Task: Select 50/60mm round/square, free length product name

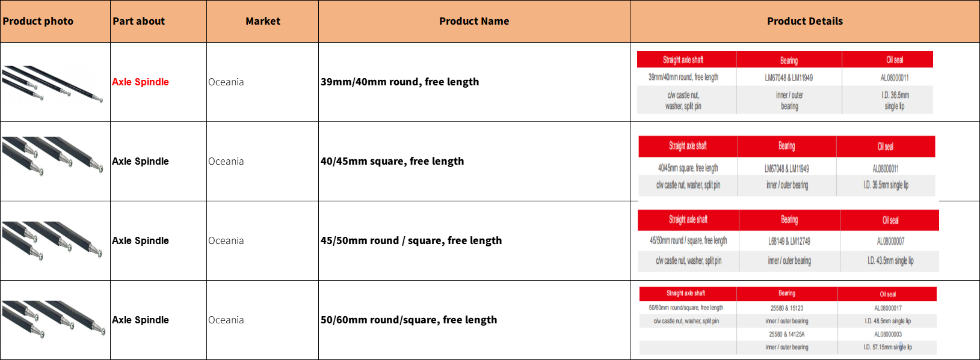Action: (408, 320)
